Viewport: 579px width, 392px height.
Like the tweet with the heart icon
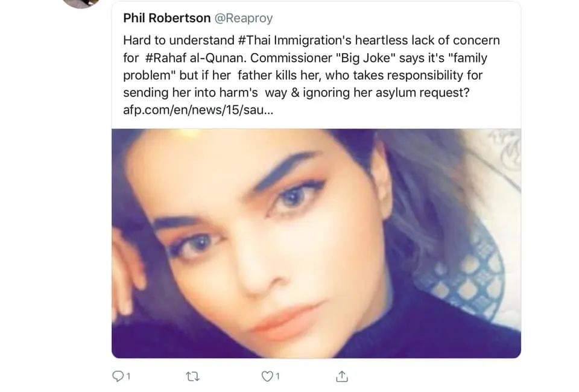(267, 376)
